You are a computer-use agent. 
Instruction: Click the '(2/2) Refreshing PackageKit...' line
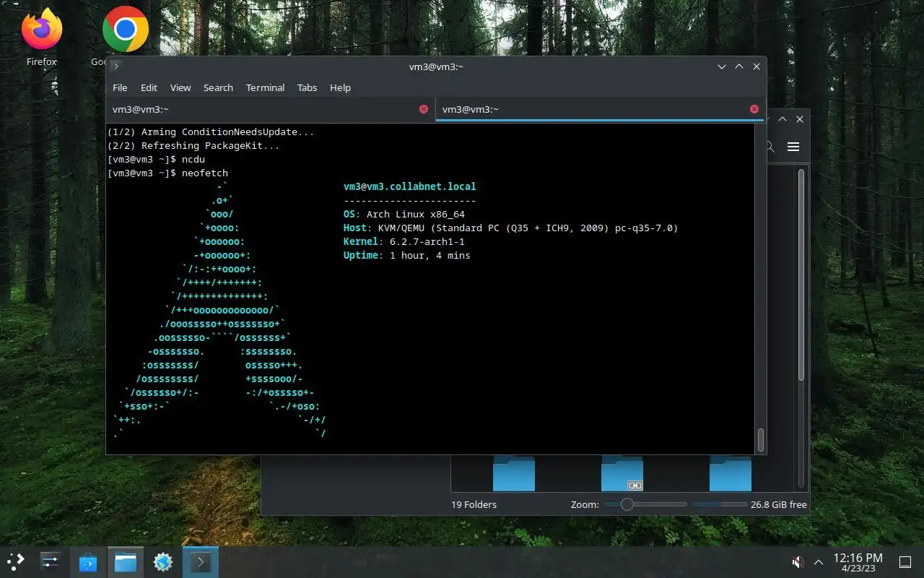coord(193,146)
